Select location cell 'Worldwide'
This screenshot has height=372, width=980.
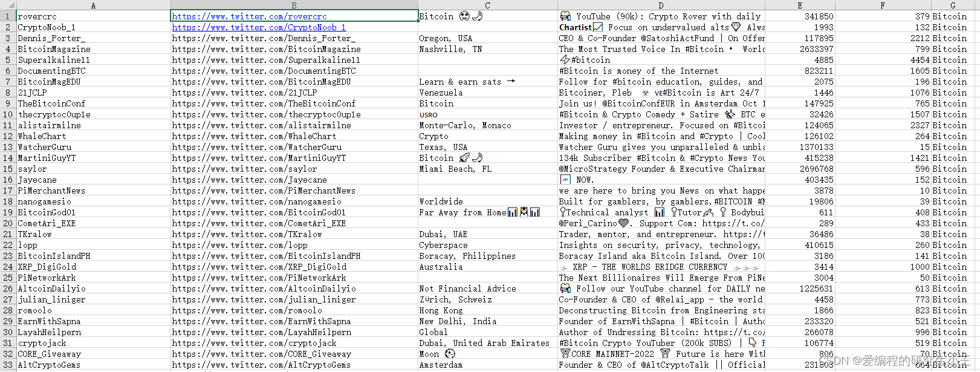click(x=487, y=201)
